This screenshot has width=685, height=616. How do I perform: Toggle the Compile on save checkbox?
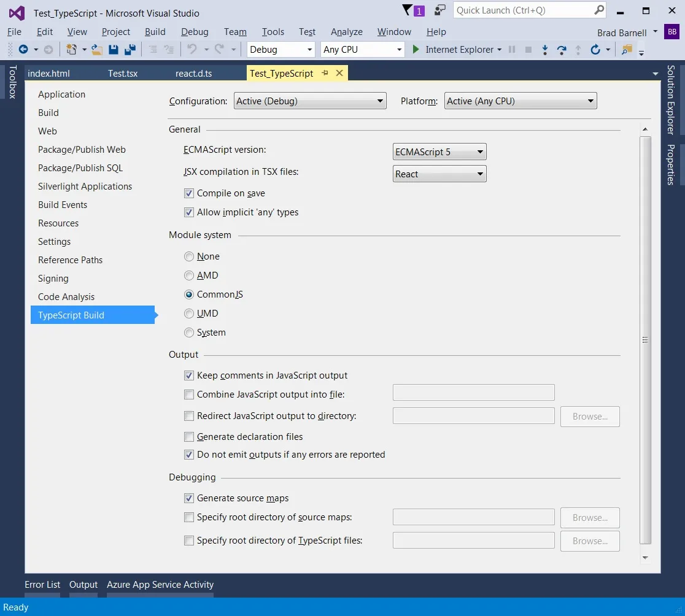pyautogui.click(x=188, y=193)
